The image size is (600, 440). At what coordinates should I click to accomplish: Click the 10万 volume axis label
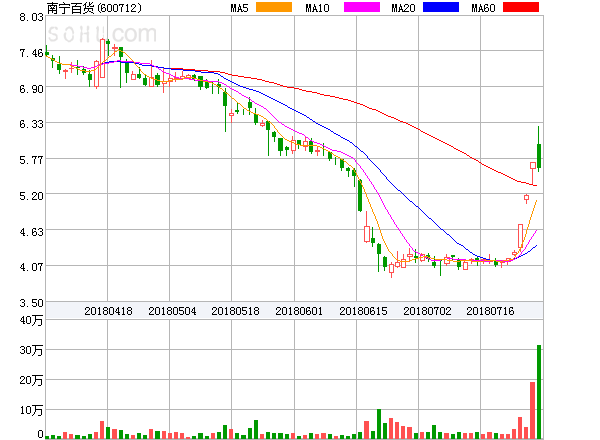[31, 411]
